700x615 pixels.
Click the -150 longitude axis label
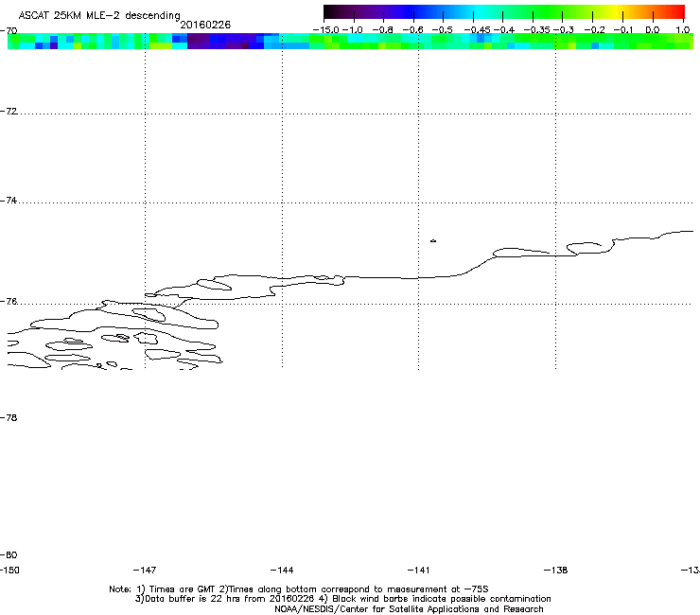pyautogui.click(x=9, y=571)
